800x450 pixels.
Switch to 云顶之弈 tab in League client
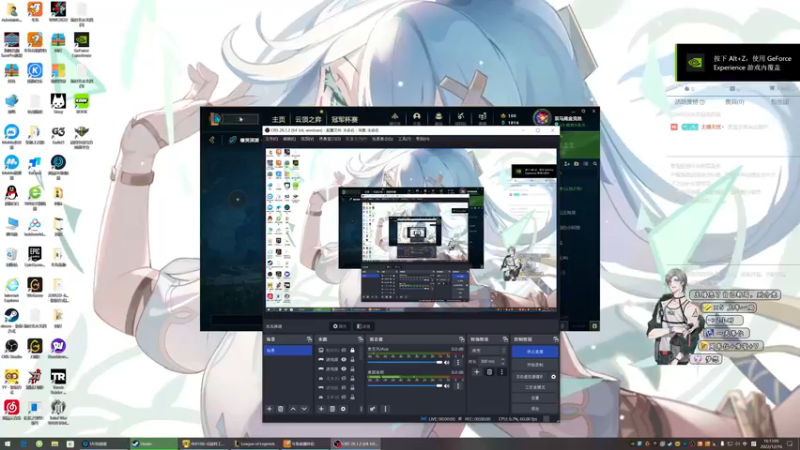tap(308, 119)
